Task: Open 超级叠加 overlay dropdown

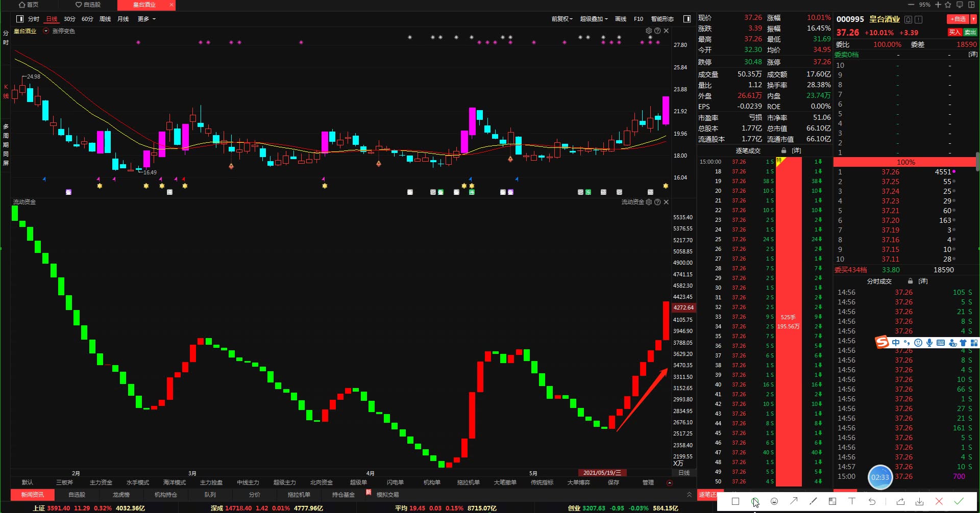Action: 594,19
